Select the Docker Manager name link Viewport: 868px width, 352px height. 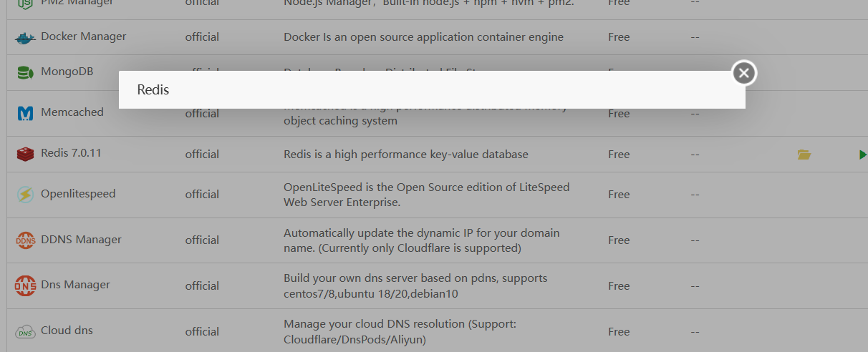[x=83, y=36]
